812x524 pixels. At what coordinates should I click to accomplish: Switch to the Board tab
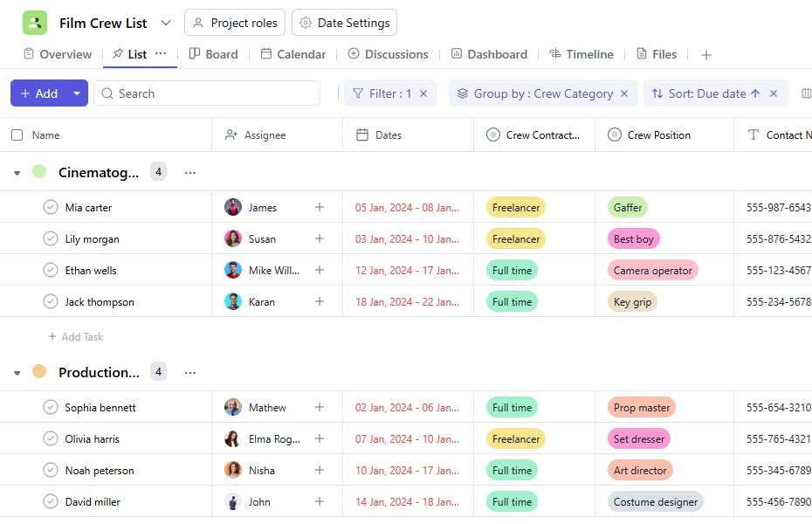pyautogui.click(x=214, y=54)
